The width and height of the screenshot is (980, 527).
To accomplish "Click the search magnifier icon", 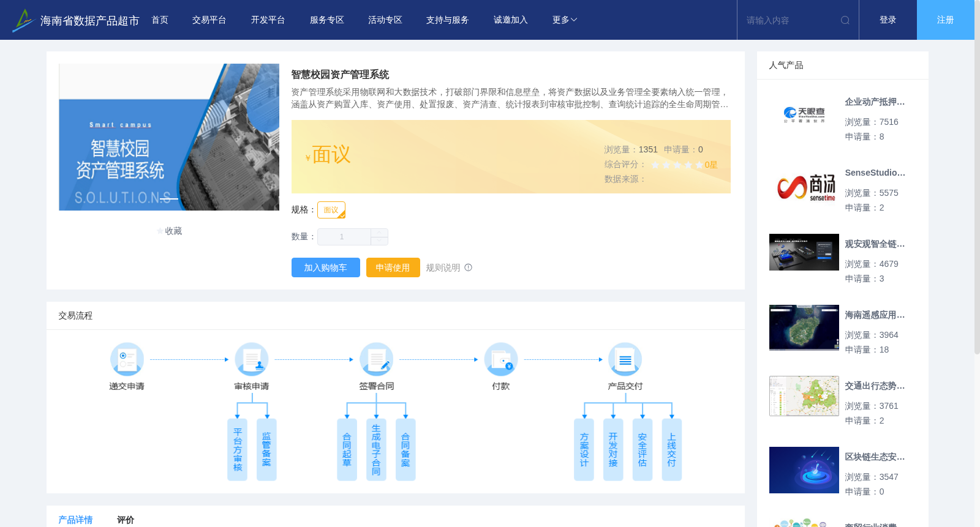I will pos(845,20).
